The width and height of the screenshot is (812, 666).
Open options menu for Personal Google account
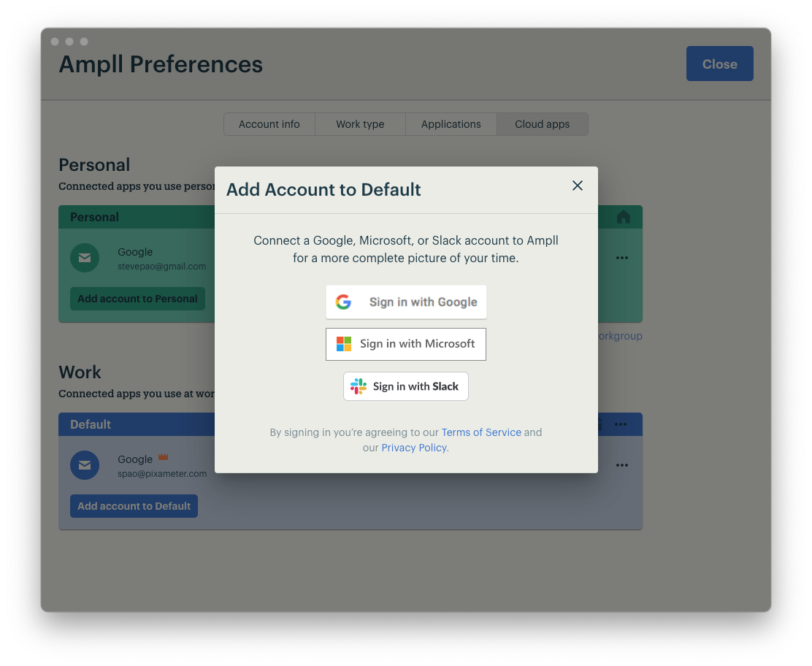(622, 258)
